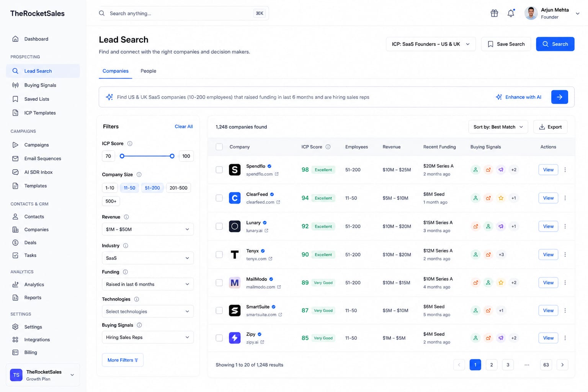Viewport: 588px width, 392px height.
Task: Click Save Search button
Action: 506,44
